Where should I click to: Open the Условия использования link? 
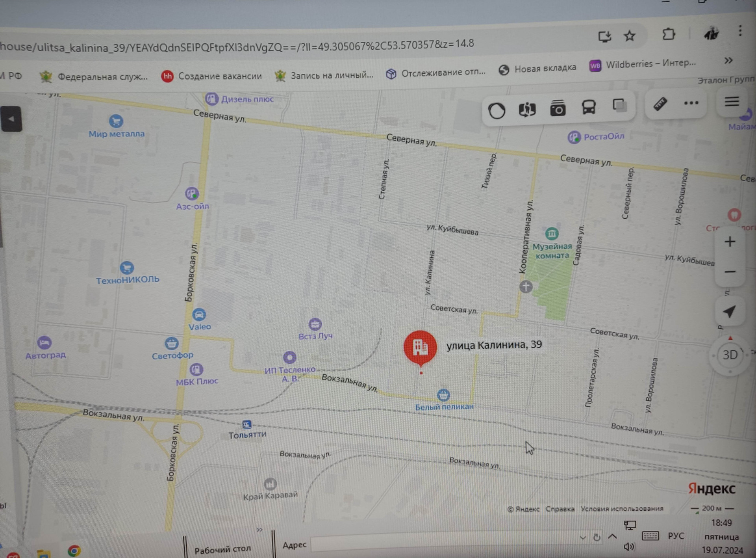point(622,509)
